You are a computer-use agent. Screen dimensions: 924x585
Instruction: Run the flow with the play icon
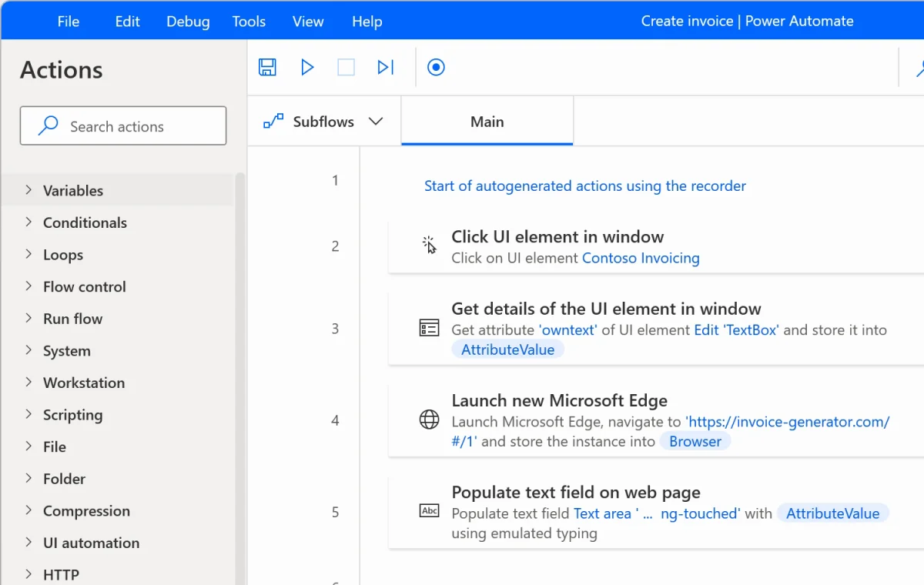(x=307, y=67)
